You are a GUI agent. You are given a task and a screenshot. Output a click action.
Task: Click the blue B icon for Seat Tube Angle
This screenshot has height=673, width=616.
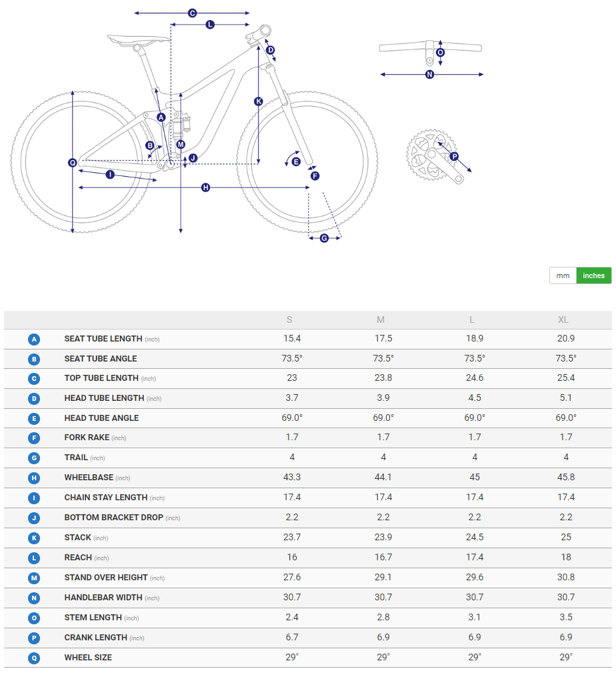pos(34,359)
